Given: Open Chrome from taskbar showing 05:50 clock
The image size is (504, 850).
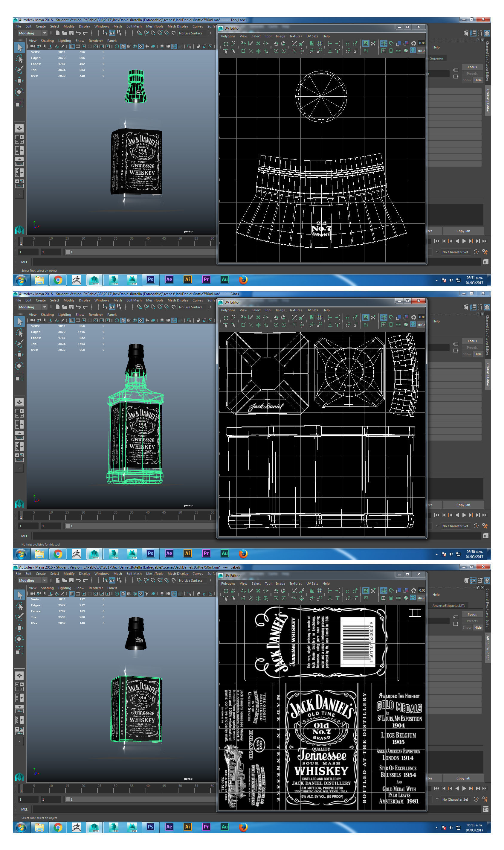Looking at the screenshot, I should point(58,553).
